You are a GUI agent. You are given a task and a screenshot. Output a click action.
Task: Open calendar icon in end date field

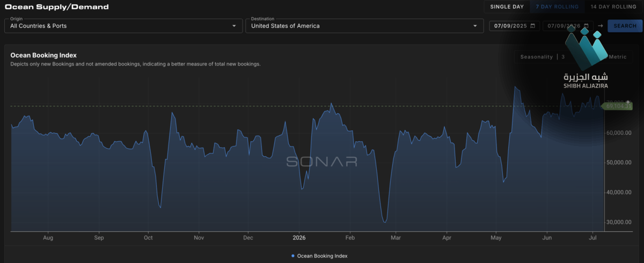tap(586, 26)
